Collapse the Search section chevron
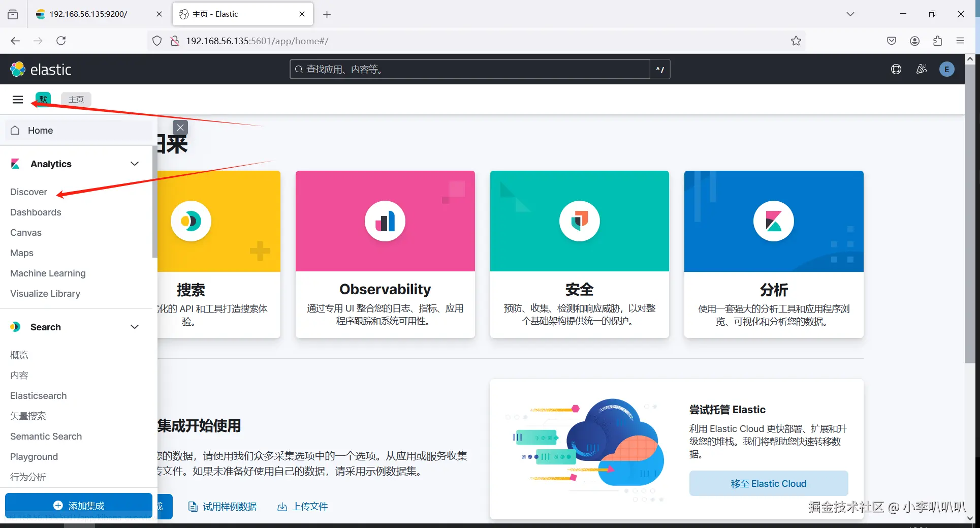 click(x=135, y=327)
